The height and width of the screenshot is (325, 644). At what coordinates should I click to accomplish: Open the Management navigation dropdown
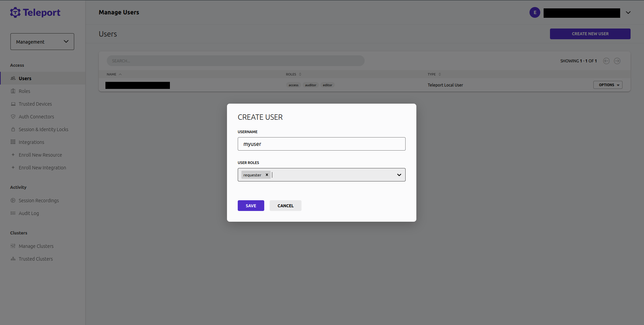(42, 41)
